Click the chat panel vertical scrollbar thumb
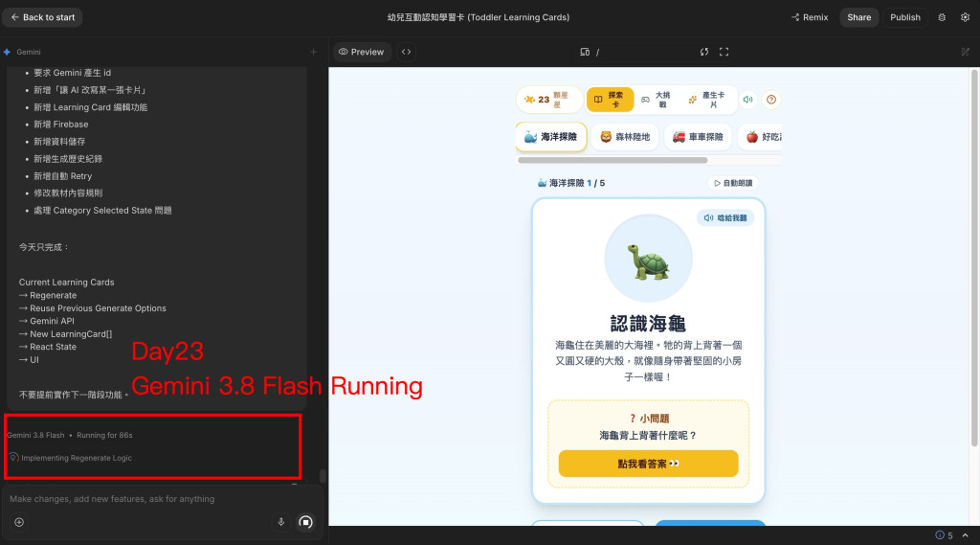 tap(323, 476)
